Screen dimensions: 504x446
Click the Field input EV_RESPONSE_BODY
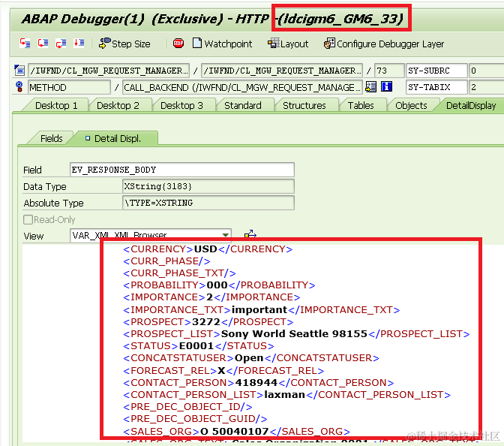coord(182,170)
